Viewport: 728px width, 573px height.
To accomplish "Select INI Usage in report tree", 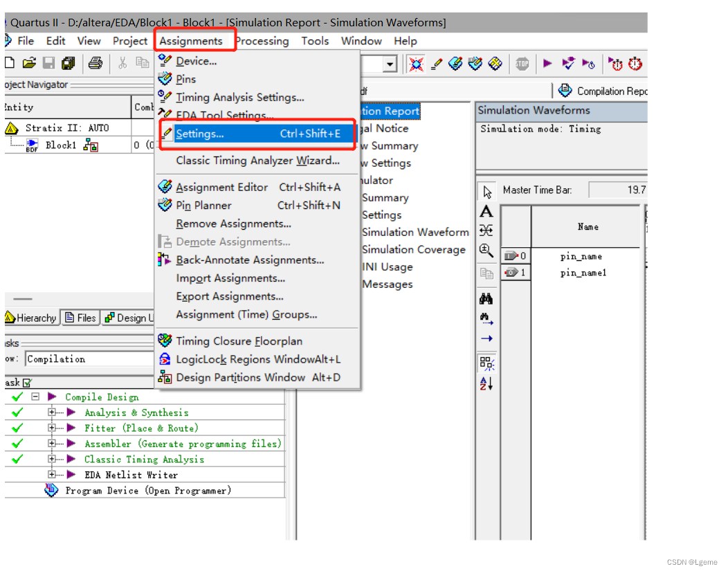I will coord(388,267).
